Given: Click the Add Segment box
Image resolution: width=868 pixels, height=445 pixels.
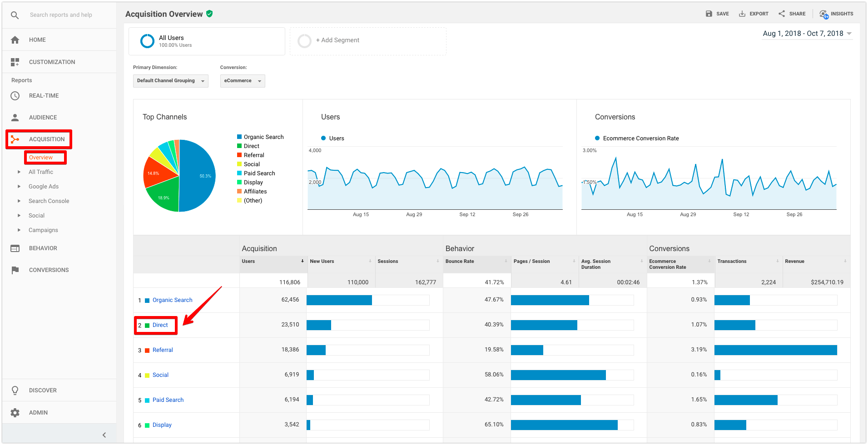Looking at the screenshot, I should (368, 41).
